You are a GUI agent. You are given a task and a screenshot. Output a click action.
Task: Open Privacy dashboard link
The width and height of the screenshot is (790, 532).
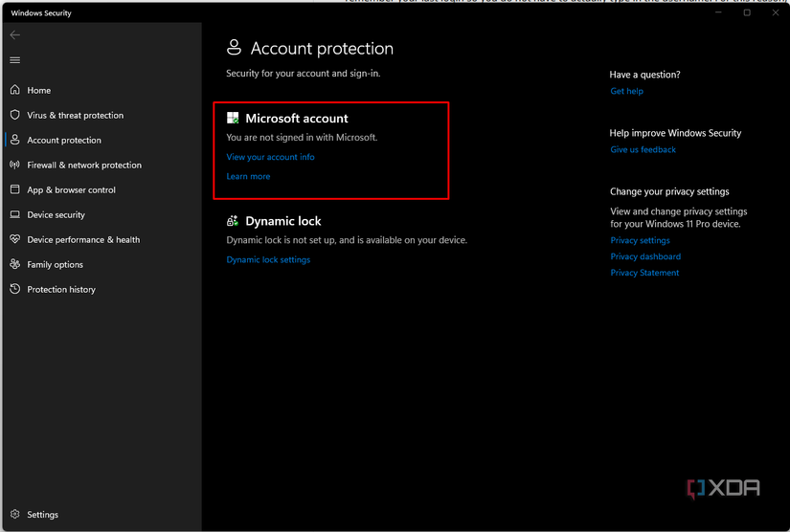pyautogui.click(x=645, y=256)
